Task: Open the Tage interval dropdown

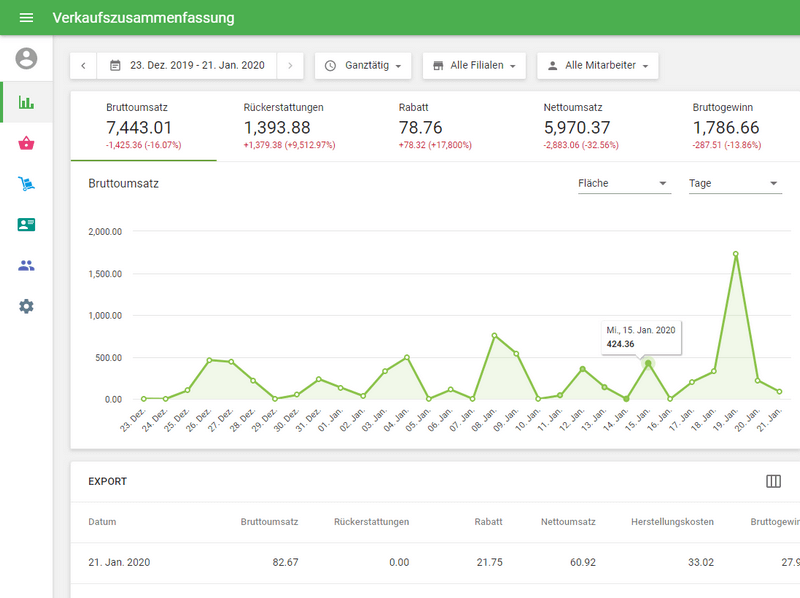Action: pos(733,184)
